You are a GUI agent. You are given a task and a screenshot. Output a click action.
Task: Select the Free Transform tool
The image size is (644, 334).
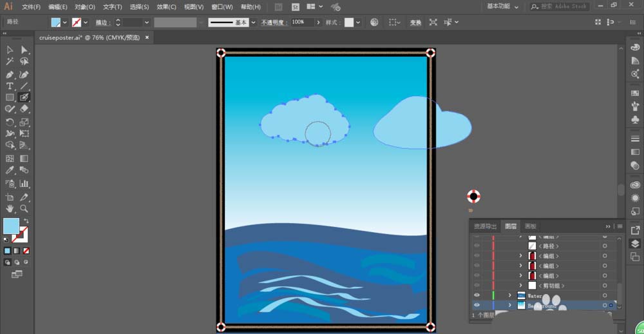coord(24,133)
